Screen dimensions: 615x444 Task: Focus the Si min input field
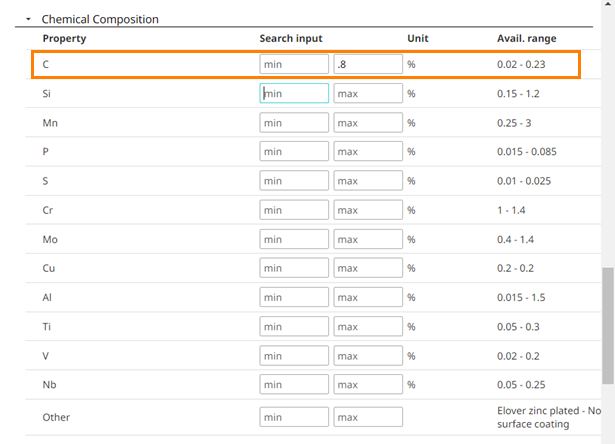point(293,93)
